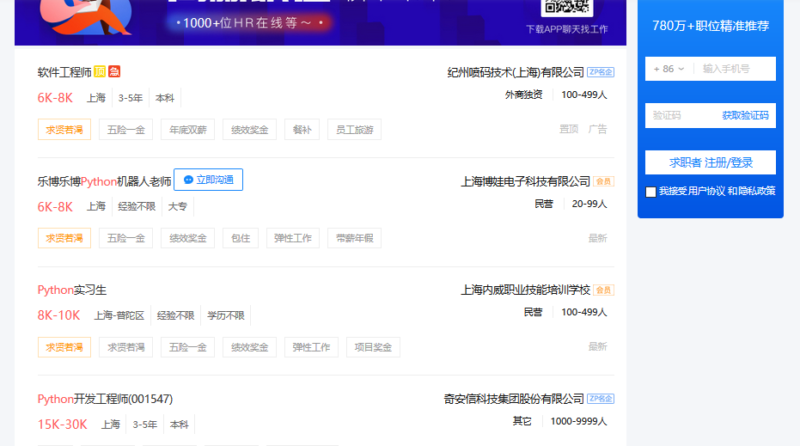Open company 上海内威职业技能培训学校

[526, 290]
